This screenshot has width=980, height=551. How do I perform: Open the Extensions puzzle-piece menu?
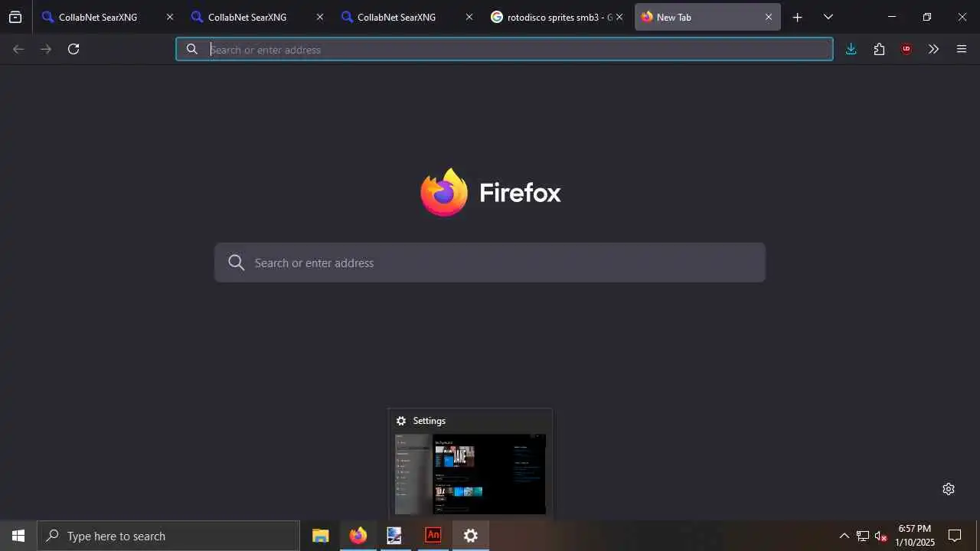879,49
